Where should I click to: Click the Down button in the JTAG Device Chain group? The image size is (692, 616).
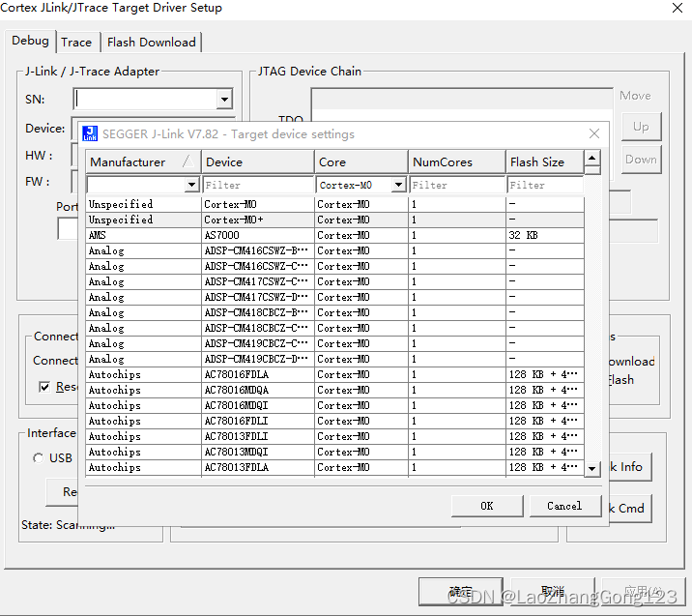click(641, 160)
